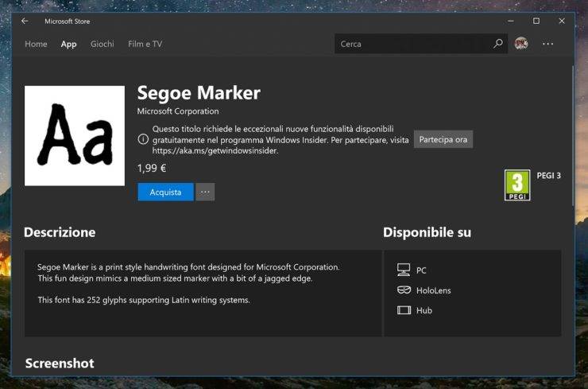Screen dimensions: 588x389
Task: Open the user profile avatar
Action: (x=521, y=44)
